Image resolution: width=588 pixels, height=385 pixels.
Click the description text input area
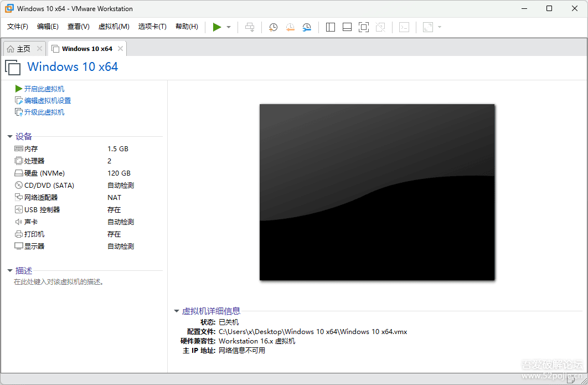(x=59, y=282)
